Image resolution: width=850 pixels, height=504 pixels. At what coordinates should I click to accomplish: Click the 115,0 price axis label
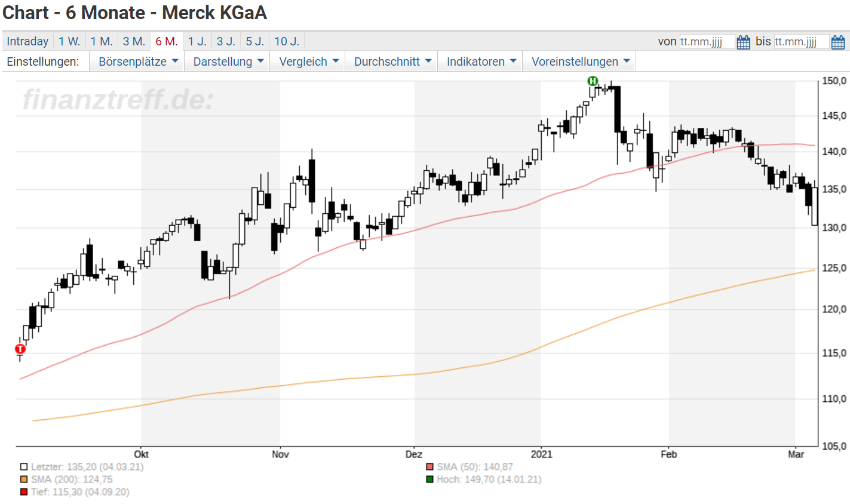[834, 354]
